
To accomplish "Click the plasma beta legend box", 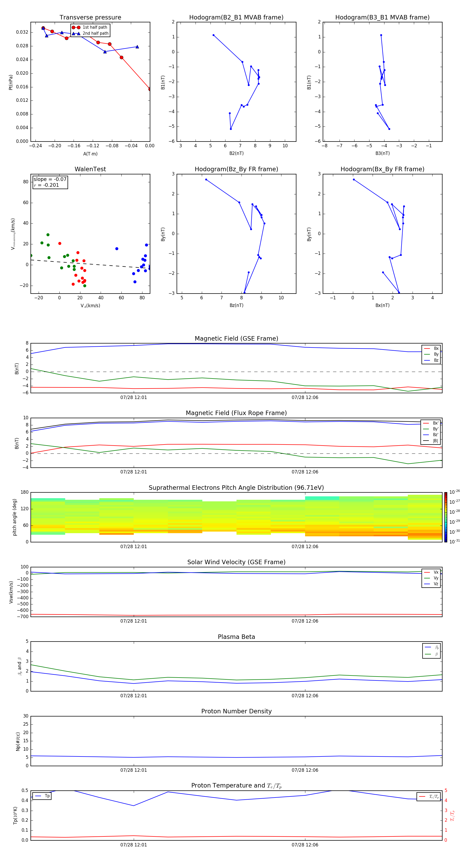I will [x=431, y=651].
